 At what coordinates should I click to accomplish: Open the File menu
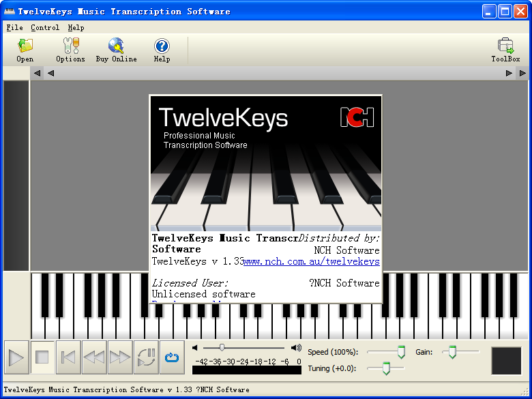(x=14, y=28)
